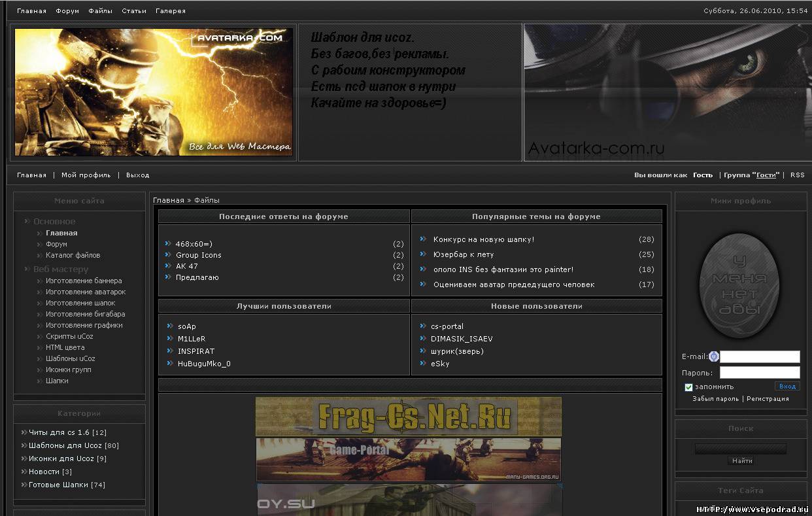Open Галерея in the top menu

point(171,11)
